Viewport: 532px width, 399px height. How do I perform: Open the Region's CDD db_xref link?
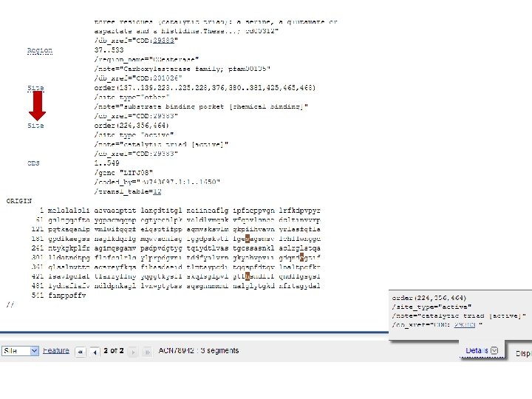click(166, 78)
